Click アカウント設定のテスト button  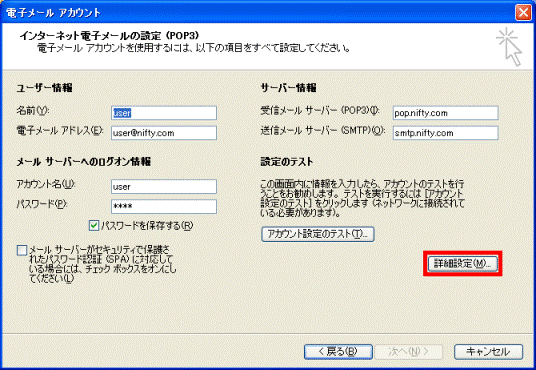point(318,234)
